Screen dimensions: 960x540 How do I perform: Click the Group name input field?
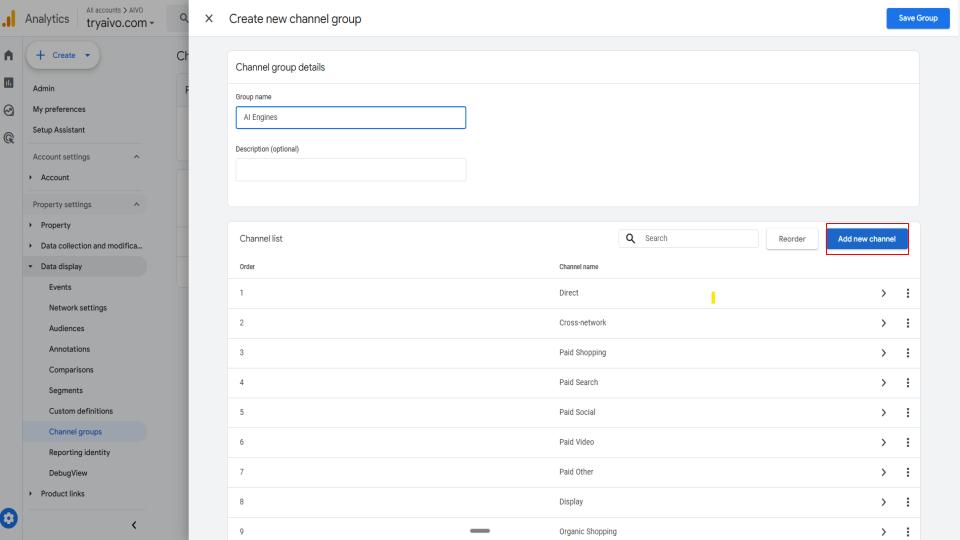(350, 117)
